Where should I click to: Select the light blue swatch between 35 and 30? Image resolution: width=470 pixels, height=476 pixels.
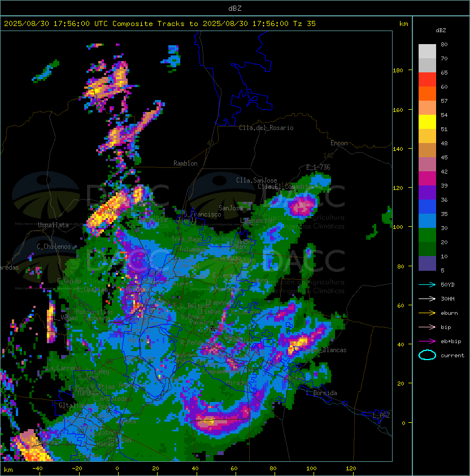coord(427,220)
